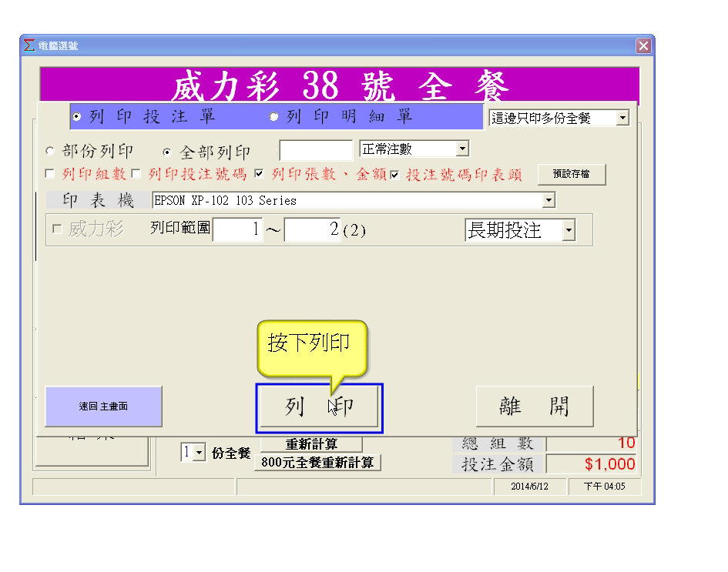
Task: Click the 威力彩 38 號 全餐 banner
Action: [340, 85]
